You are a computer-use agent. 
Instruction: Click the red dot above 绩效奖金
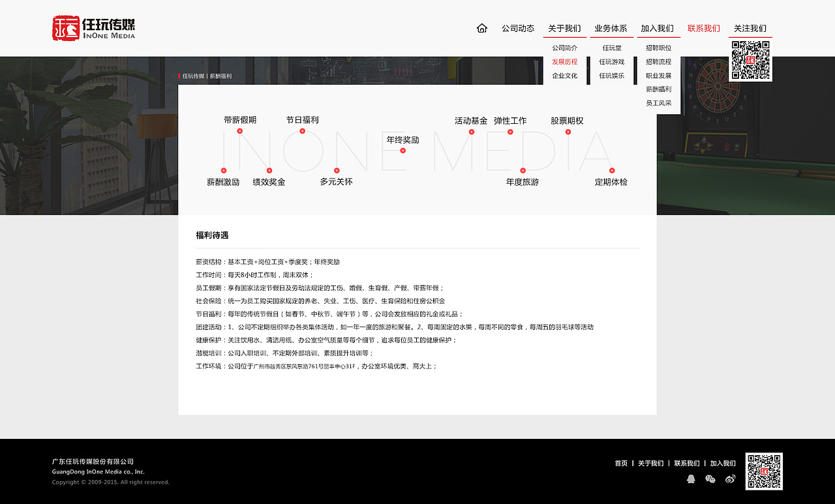pos(269,170)
